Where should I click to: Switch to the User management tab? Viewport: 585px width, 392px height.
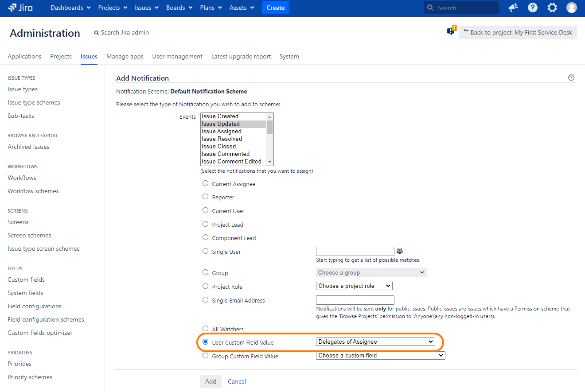coord(177,56)
